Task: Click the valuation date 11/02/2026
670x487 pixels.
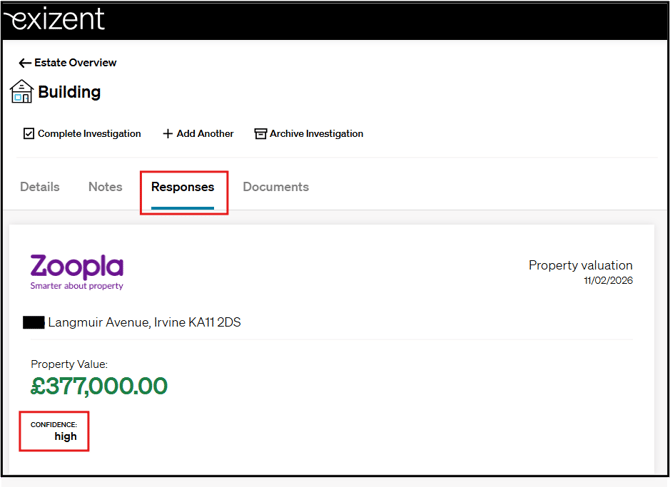Action: [x=608, y=280]
